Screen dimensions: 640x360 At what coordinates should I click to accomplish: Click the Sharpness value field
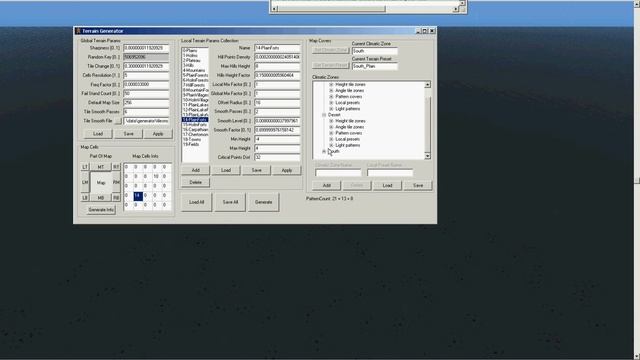[146, 48]
